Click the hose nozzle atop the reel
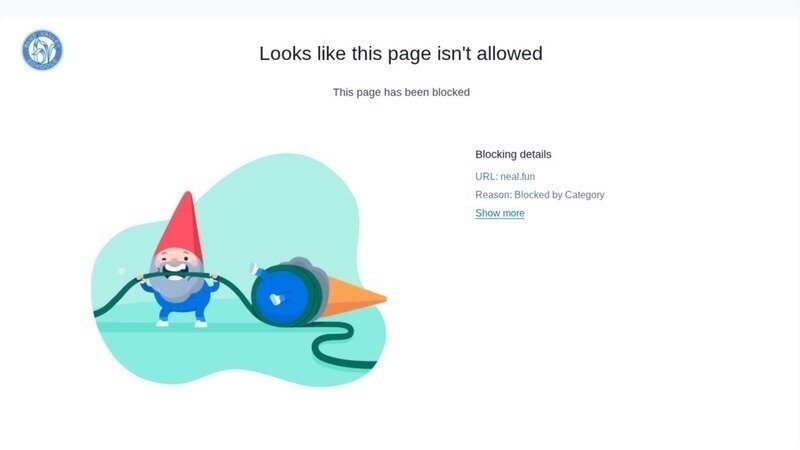 click(256, 269)
